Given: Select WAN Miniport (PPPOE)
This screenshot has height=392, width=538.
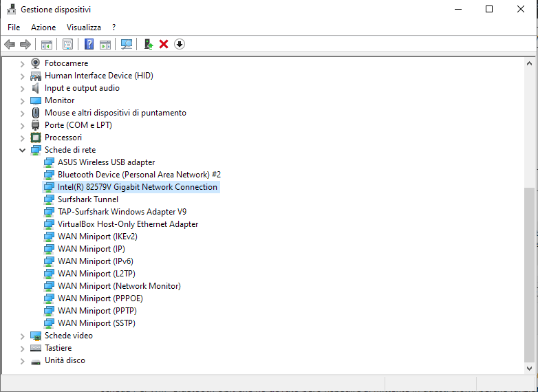Looking at the screenshot, I should click(100, 298).
